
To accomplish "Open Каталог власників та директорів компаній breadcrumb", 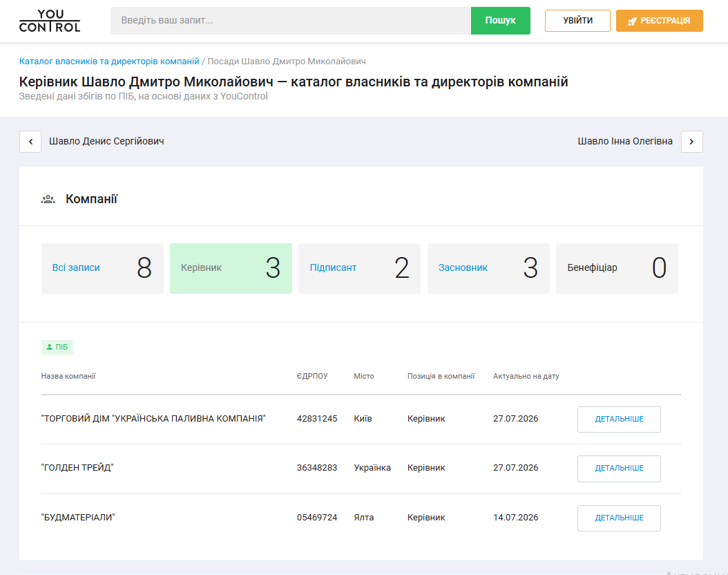I will point(109,62).
